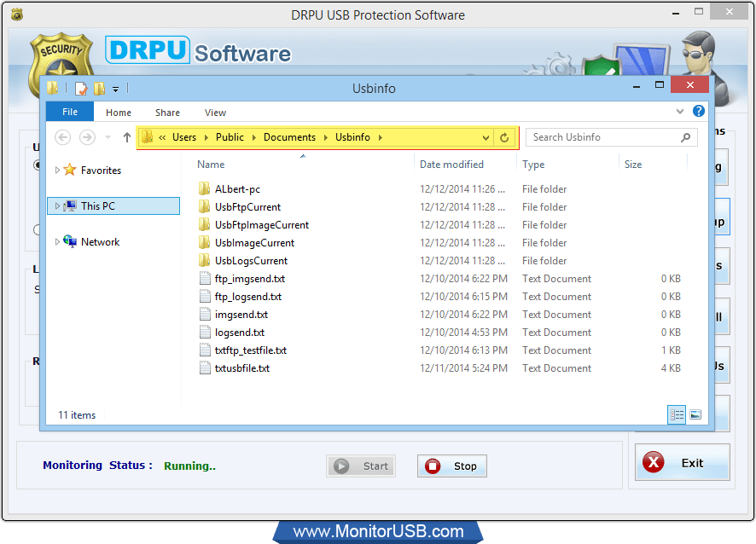Select Favorites in the navigation pane

(x=101, y=170)
